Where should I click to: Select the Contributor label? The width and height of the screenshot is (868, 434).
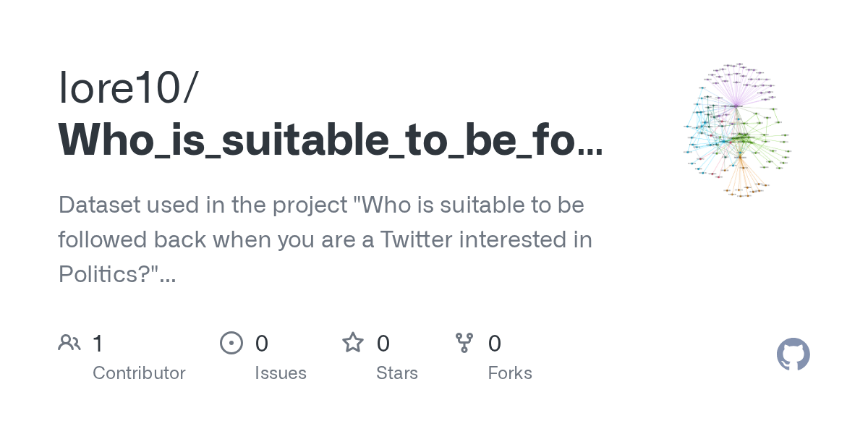139,373
